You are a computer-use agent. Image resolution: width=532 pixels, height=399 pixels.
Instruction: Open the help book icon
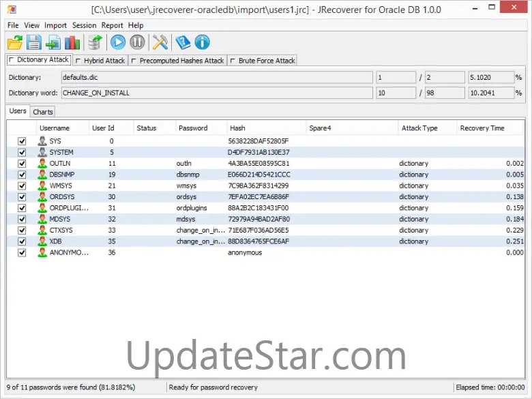coord(183,42)
